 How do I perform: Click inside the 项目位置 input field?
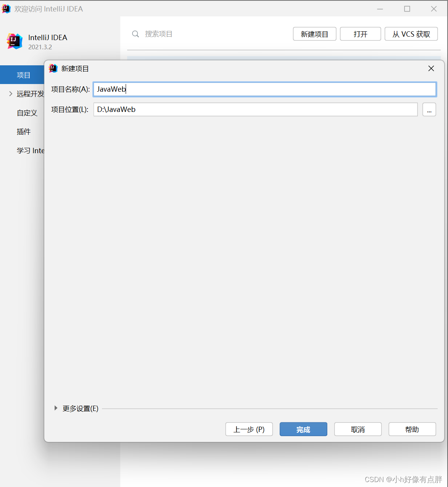(255, 109)
